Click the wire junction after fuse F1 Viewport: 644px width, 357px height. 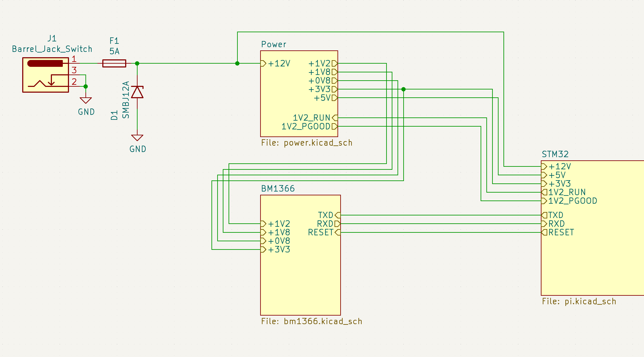point(137,63)
